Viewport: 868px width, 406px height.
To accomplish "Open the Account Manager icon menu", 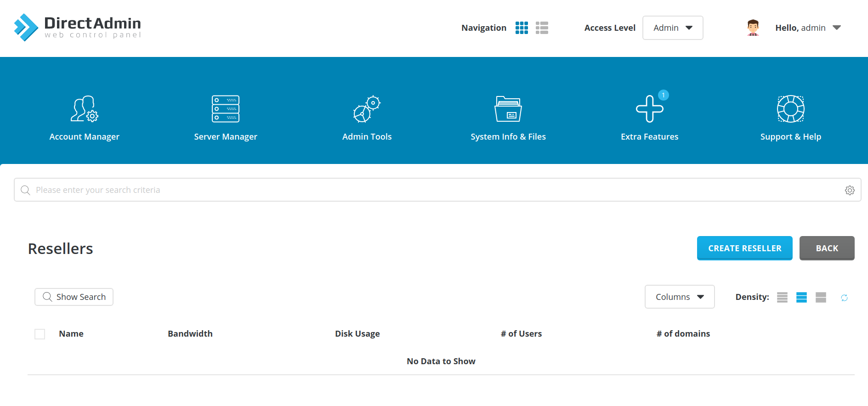I will point(85,109).
